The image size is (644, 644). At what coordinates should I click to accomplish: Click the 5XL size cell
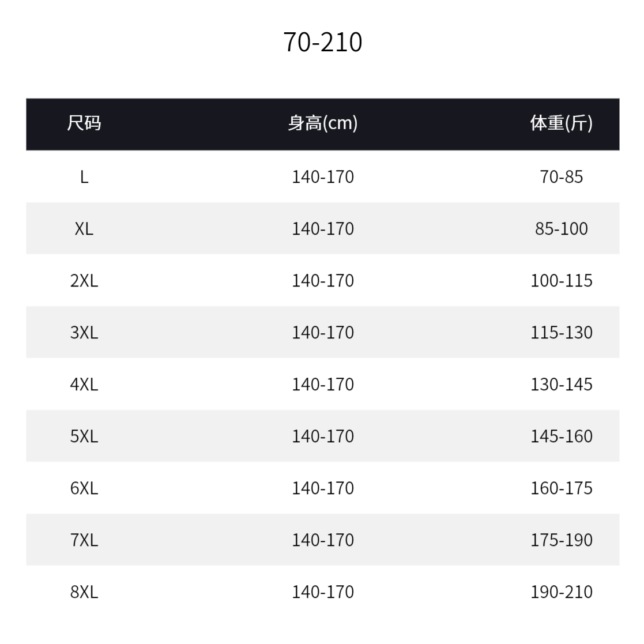click(84, 436)
